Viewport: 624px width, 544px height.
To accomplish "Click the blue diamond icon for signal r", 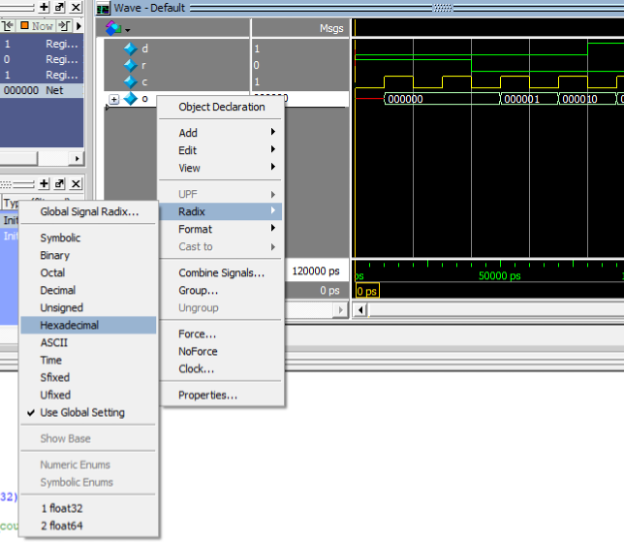I will pos(129,65).
